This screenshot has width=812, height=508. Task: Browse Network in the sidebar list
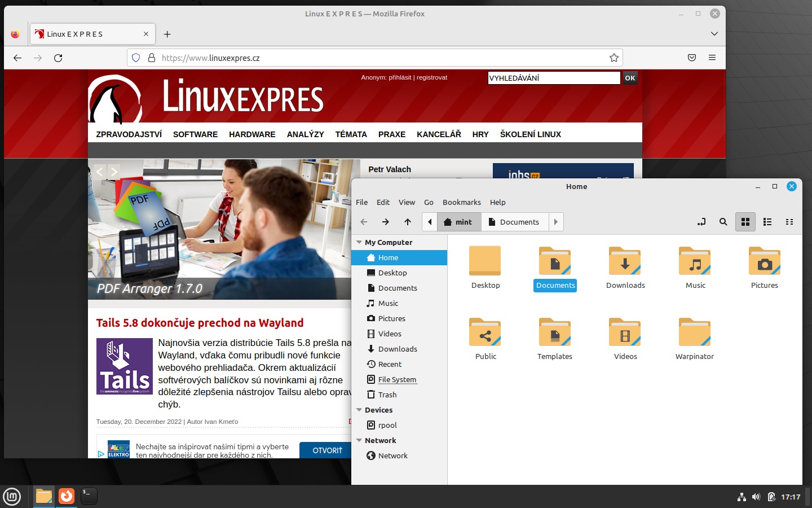tap(399, 456)
